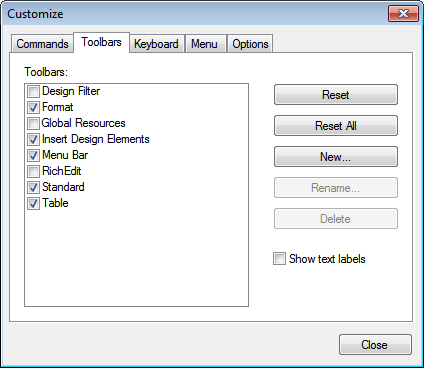The height and width of the screenshot is (368, 424).
Task: Open the Options tab
Action: [x=250, y=44]
